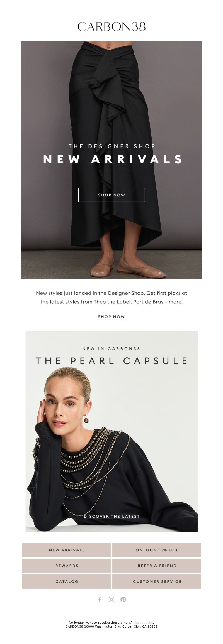Click the CARBON38 logo header

111,26
